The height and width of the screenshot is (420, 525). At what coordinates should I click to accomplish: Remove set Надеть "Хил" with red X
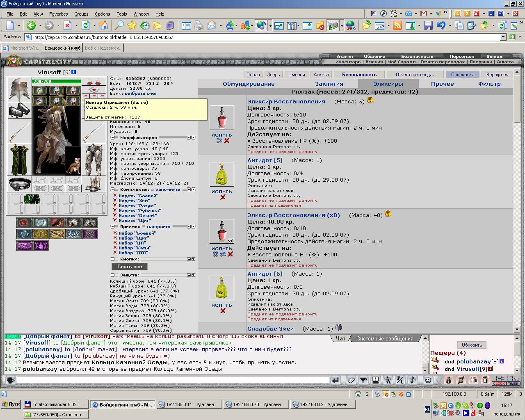click(x=115, y=201)
